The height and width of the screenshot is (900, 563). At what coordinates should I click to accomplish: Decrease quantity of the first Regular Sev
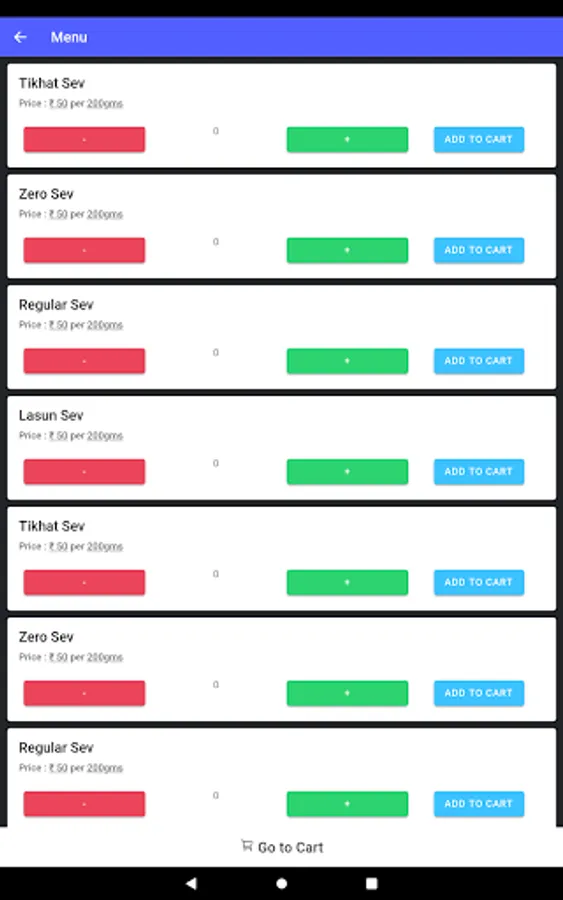[84, 361]
